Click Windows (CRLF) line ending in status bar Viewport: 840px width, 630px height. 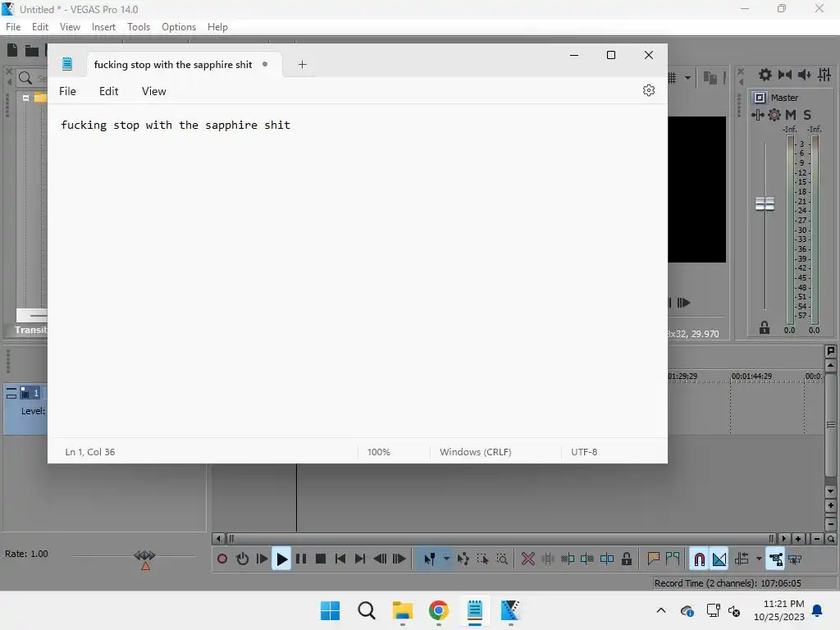pyautogui.click(x=475, y=452)
